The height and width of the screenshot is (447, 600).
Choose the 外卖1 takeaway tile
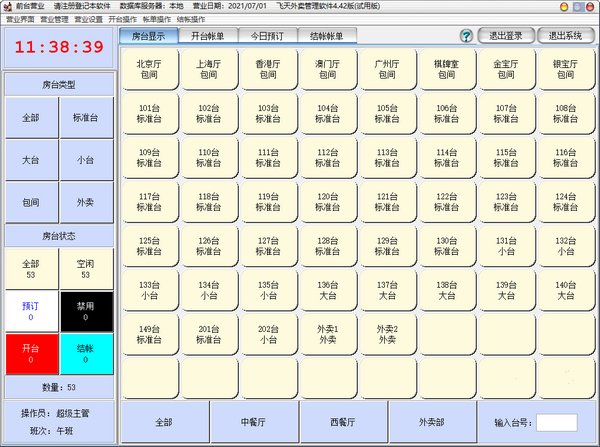328,333
